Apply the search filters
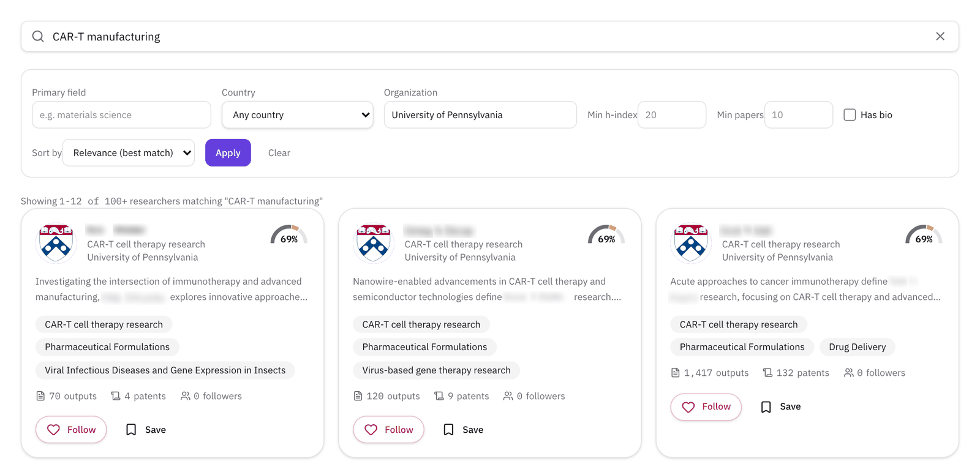This screenshot has width=980, height=464. 228,153
